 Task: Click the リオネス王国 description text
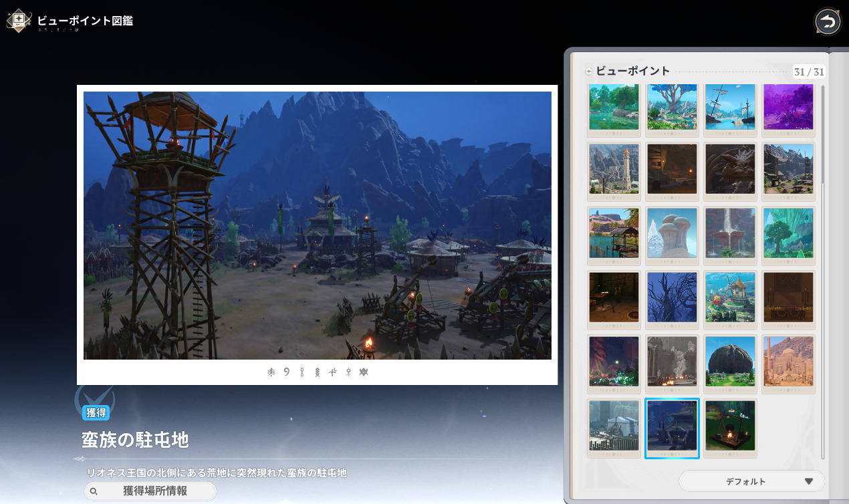217,473
